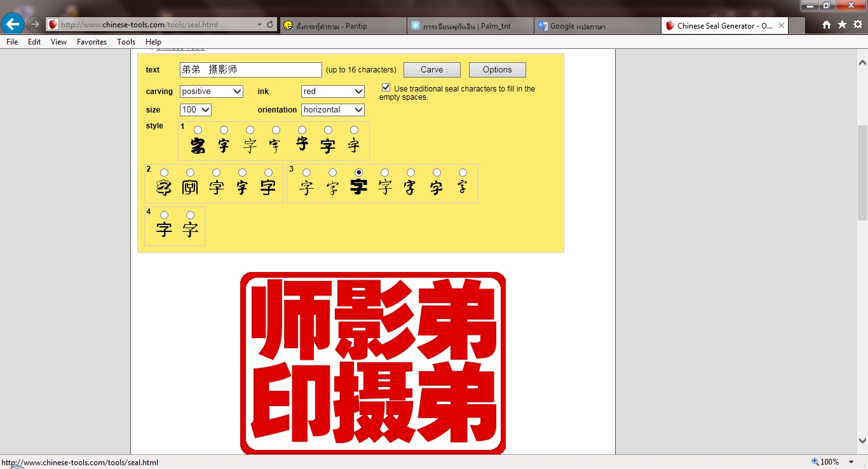Open the File menu

(12, 42)
